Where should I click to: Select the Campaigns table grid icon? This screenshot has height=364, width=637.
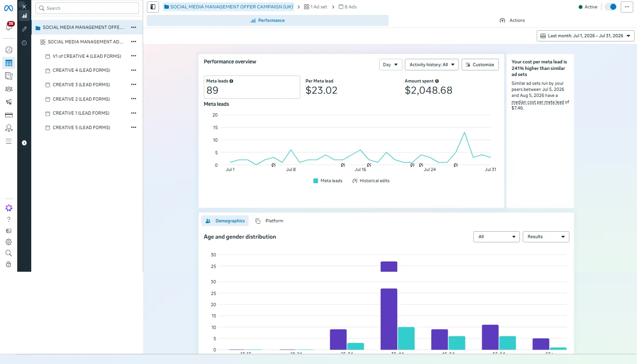coord(8,63)
